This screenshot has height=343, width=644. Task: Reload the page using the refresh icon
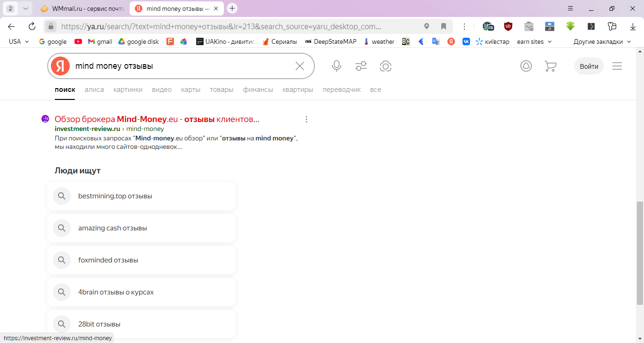pos(32,26)
